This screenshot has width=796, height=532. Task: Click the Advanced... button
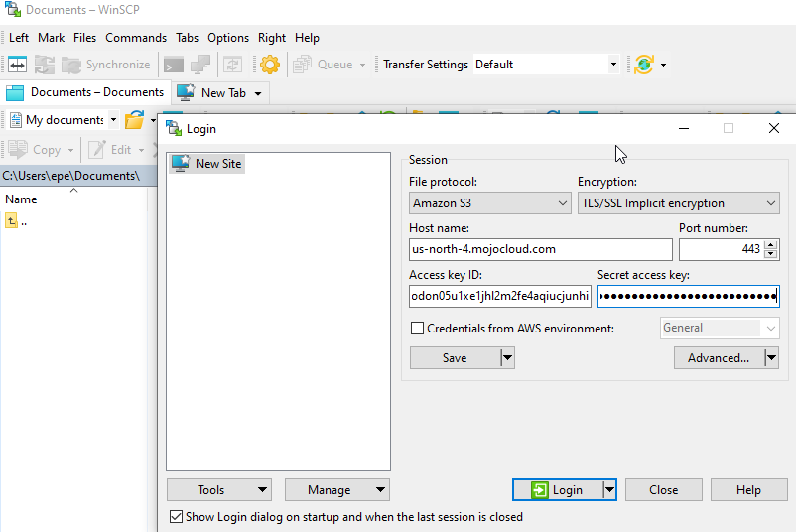point(719,358)
